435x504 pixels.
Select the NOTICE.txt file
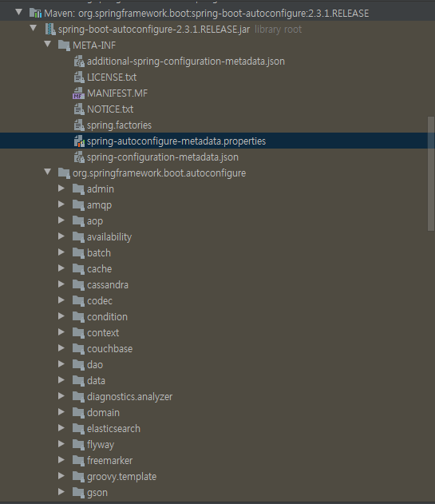click(x=110, y=109)
